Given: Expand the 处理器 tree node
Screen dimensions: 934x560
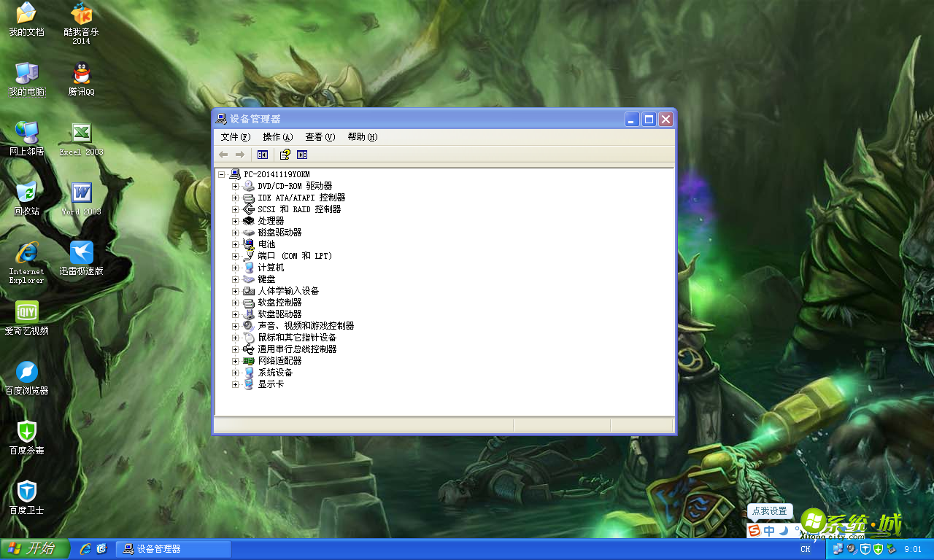Looking at the screenshot, I should pos(234,220).
